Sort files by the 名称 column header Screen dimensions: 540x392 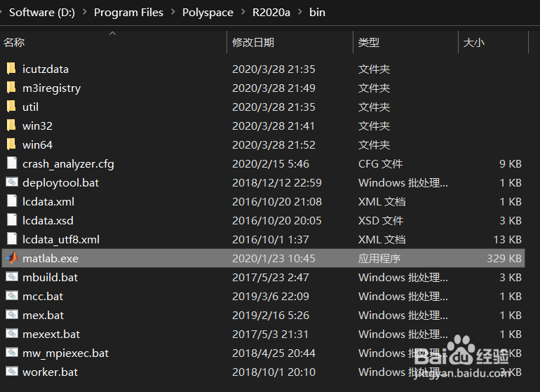(14, 42)
